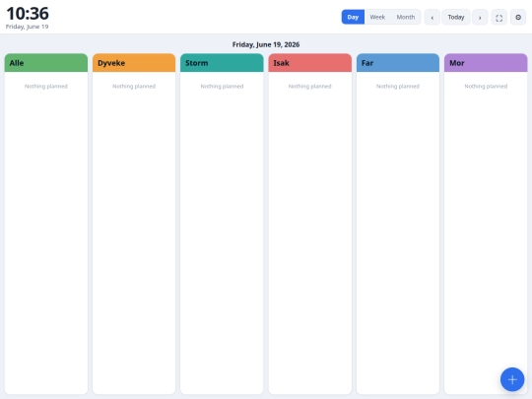Click 'Nothing planned' in Alle column
Image resolution: width=532 pixels, height=399 pixels.
[45, 86]
